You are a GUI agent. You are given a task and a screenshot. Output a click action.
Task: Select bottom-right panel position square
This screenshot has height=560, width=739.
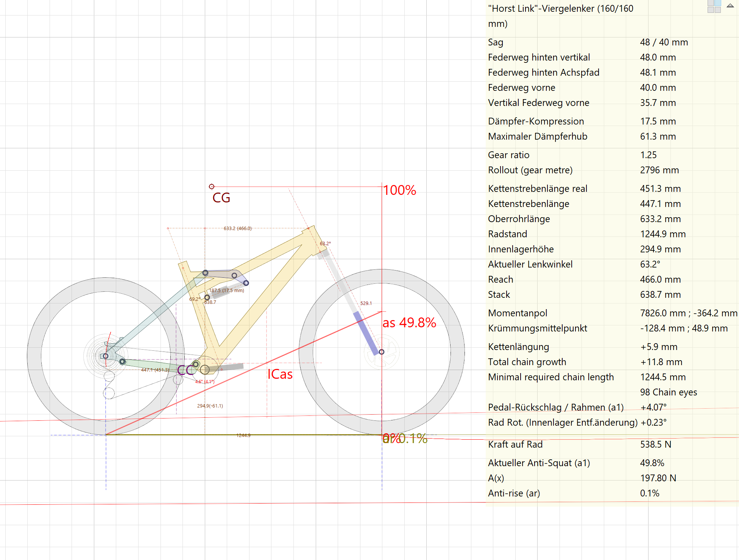click(718, 10)
